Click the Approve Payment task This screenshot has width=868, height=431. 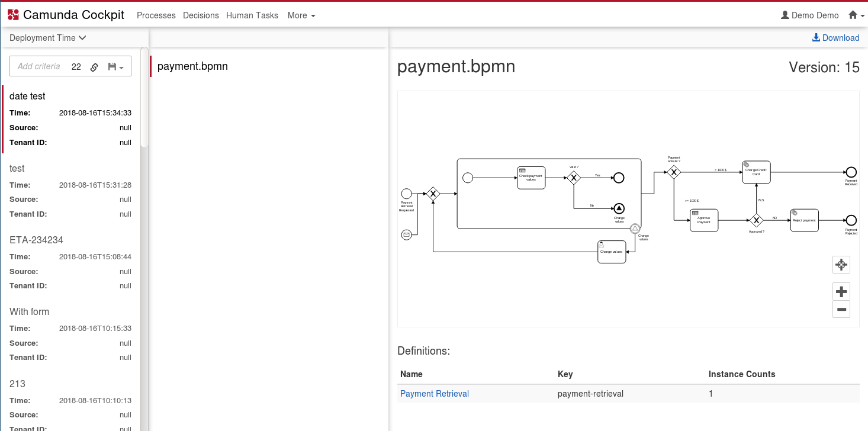[704, 220]
